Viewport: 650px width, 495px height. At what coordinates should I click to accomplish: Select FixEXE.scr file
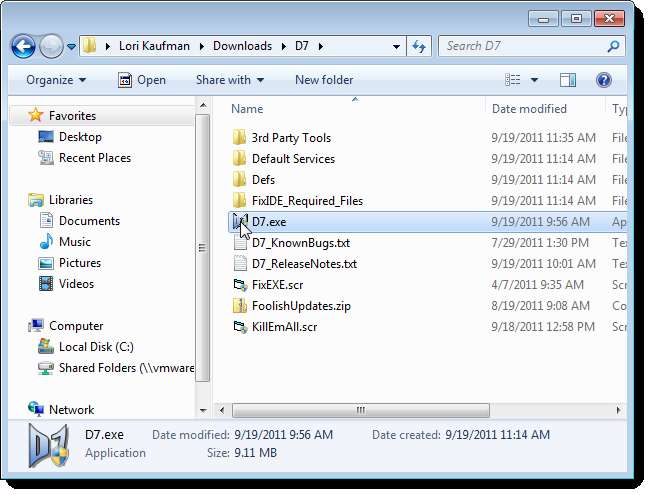point(277,285)
